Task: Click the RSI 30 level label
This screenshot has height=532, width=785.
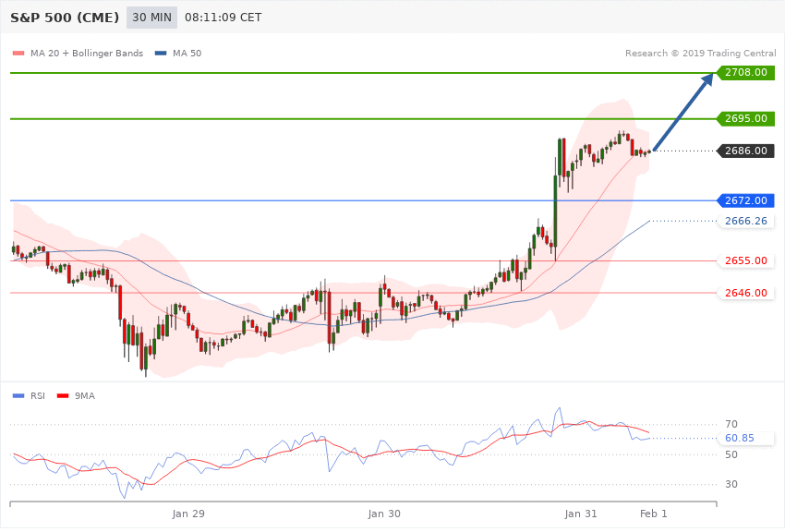Action: [x=731, y=485]
